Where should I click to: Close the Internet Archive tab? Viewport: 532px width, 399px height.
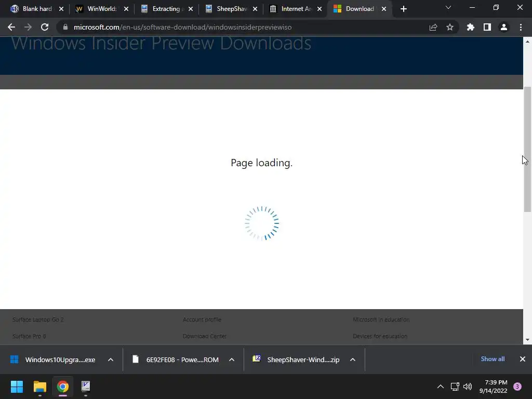(x=320, y=9)
